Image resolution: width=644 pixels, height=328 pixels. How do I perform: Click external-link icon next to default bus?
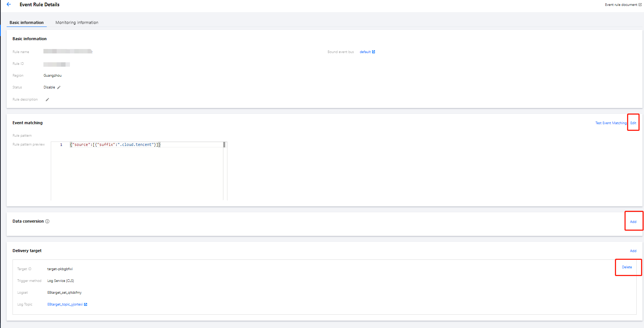click(374, 52)
